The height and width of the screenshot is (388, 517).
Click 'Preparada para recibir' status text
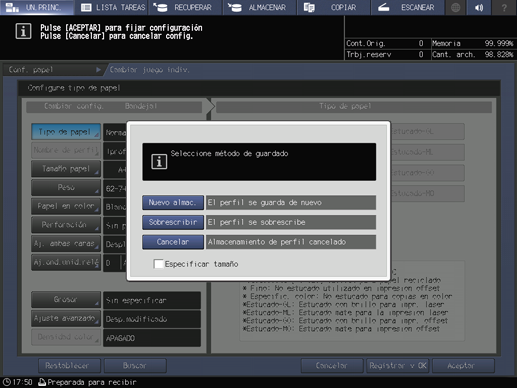92,382
